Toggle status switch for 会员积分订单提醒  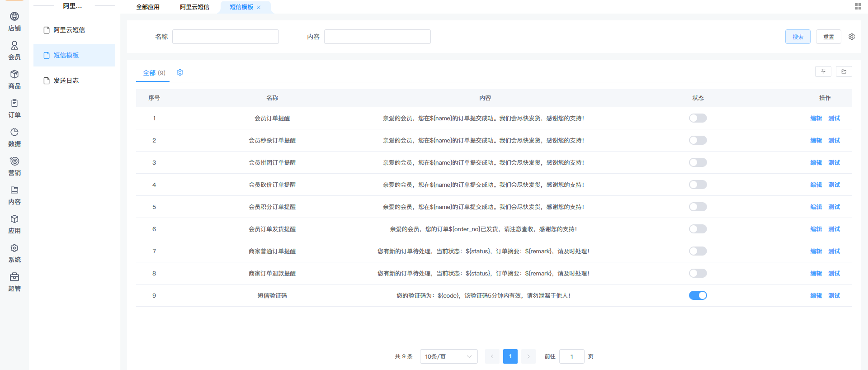698,207
